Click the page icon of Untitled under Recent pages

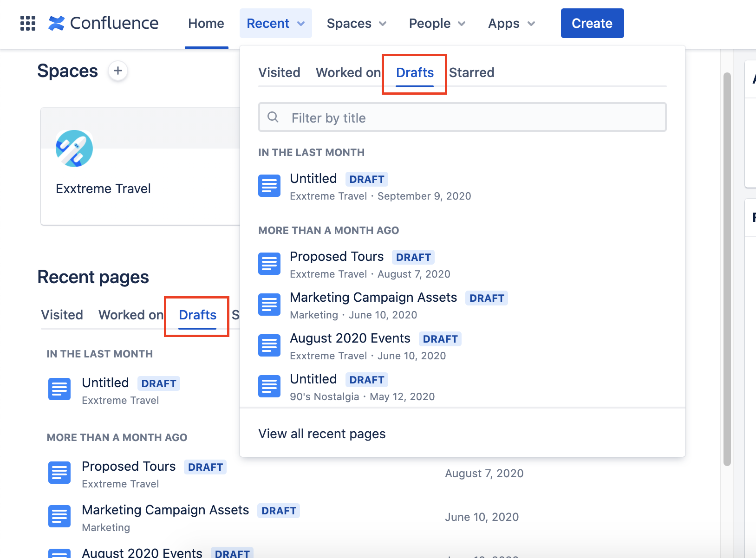[x=59, y=389]
